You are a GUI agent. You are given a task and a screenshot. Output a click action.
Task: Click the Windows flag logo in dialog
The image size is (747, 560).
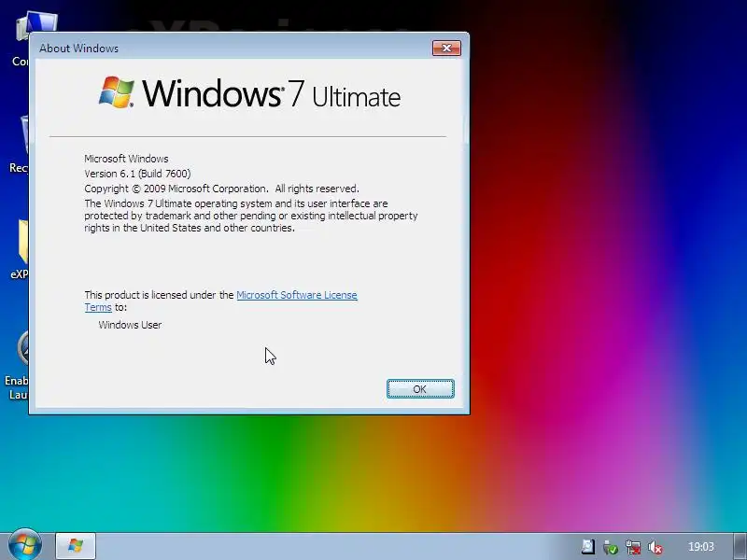(x=116, y=91)
